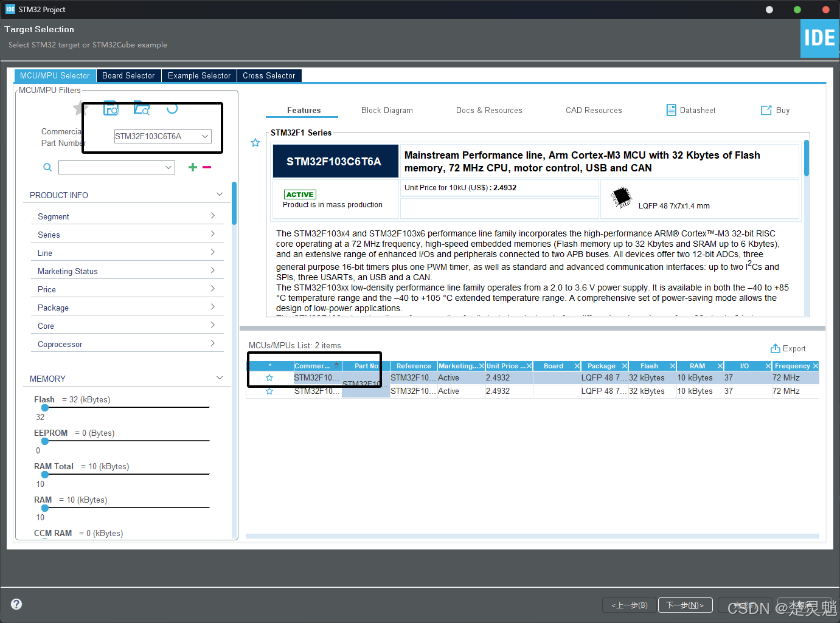Expand the Marketing Status filter
840x623 pixels.
click(x=212, y=270)
